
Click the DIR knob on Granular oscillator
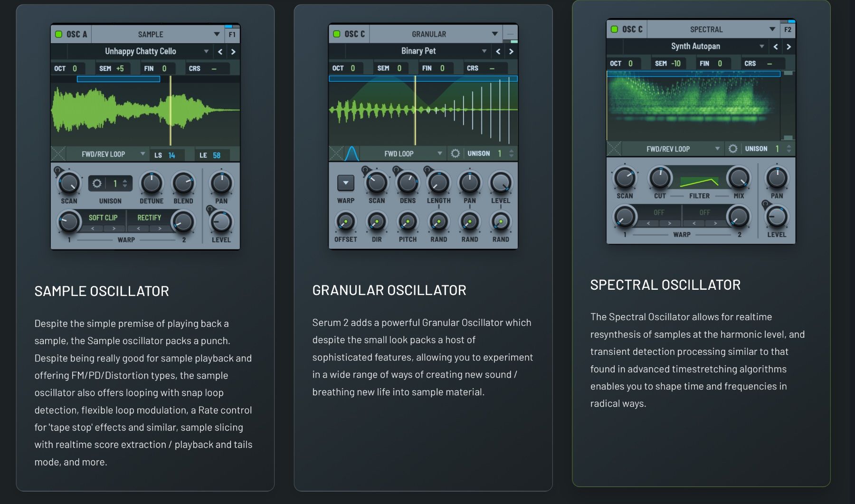pos(377,221)
